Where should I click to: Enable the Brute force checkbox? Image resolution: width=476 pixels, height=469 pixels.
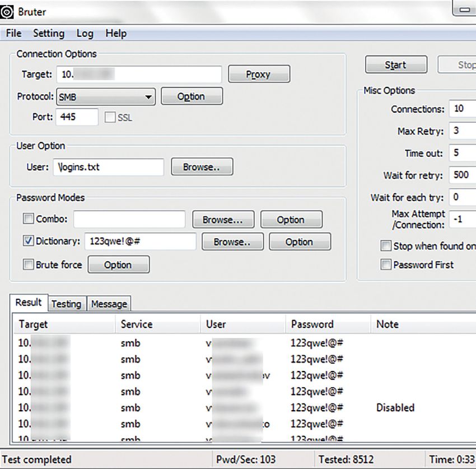point(28,264)
